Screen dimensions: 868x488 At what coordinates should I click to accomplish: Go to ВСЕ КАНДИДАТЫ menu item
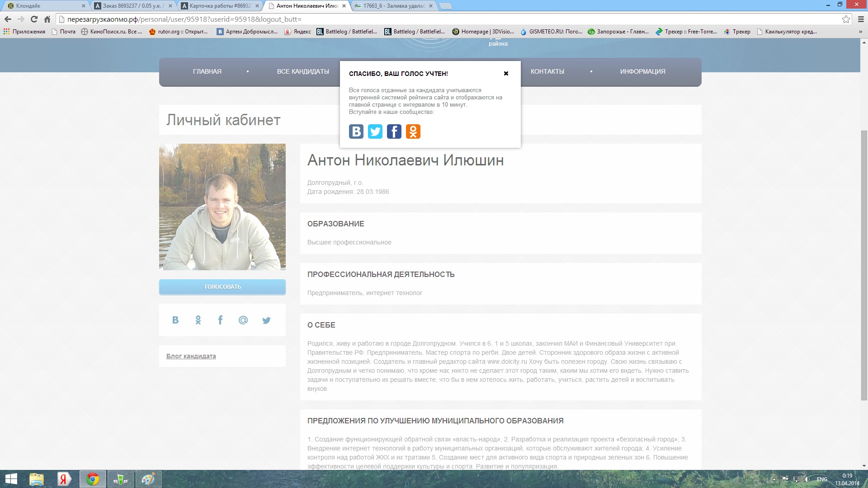pos(303,71)
